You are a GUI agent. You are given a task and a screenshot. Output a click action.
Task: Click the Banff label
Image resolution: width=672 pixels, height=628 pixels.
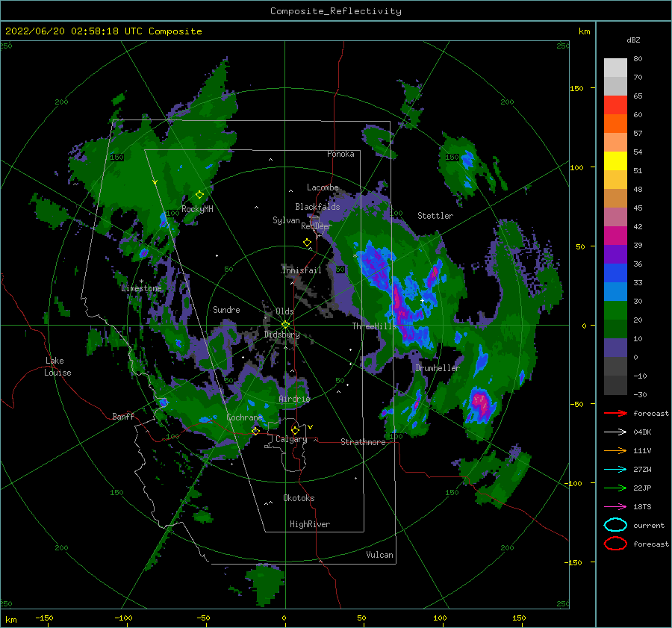(x=123, y=416)
